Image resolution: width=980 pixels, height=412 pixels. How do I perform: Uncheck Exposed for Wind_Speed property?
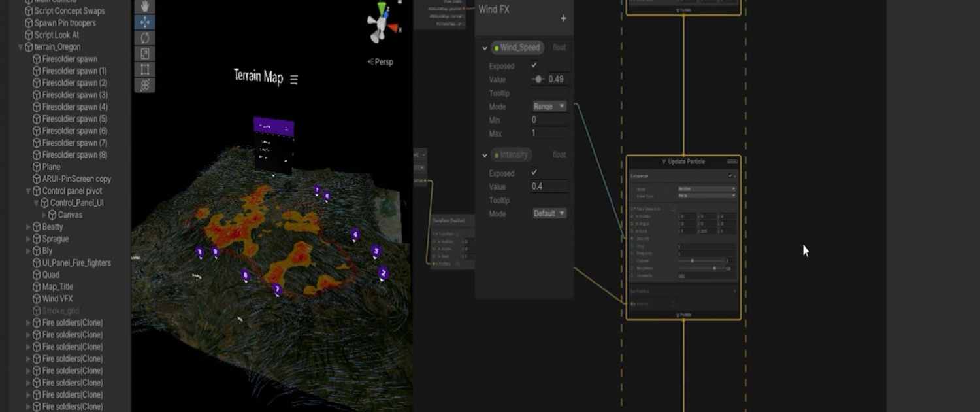pos(534,65)
